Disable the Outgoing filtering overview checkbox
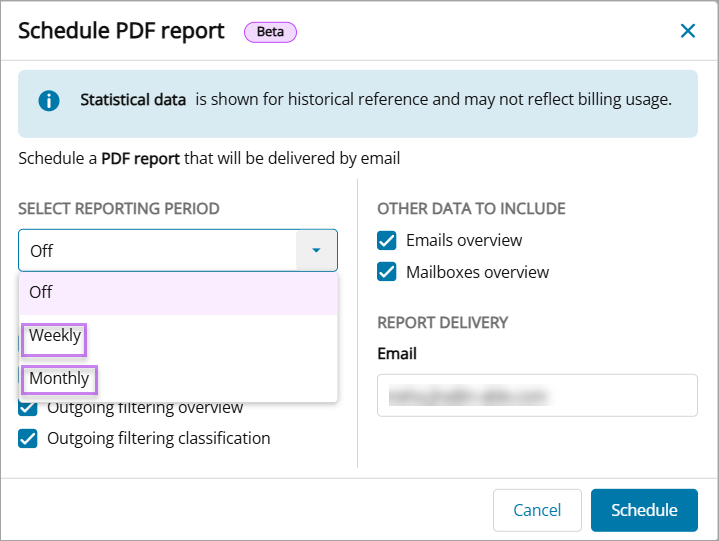719x541 pixels. coord(28,408)
